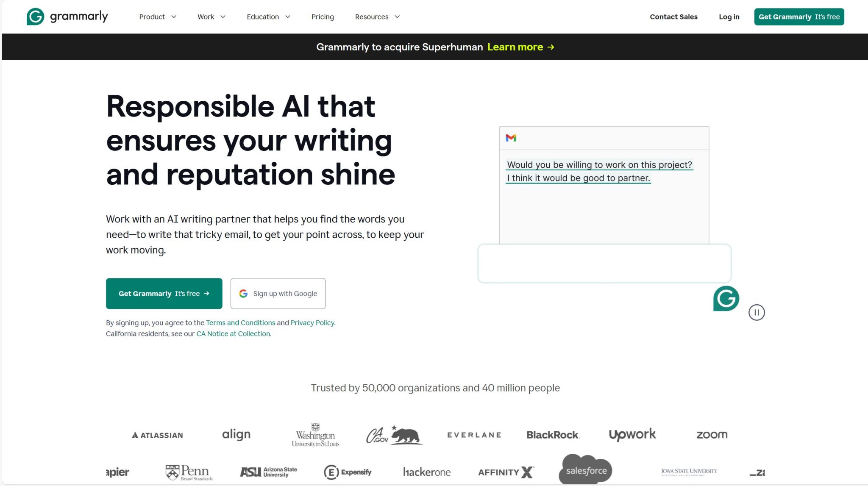Screen dimensions: 868x486
Task: Click the empty suggestion box under demo email
Action: coord(604,263)
